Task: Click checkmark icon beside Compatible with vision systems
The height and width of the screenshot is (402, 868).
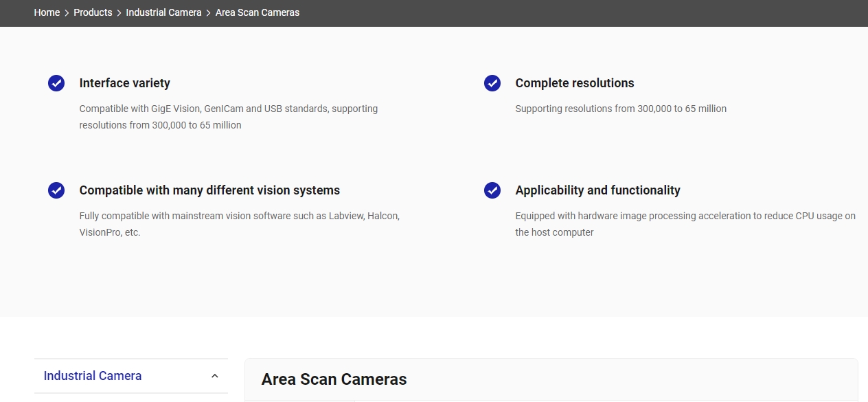Action: pos(56,190)
